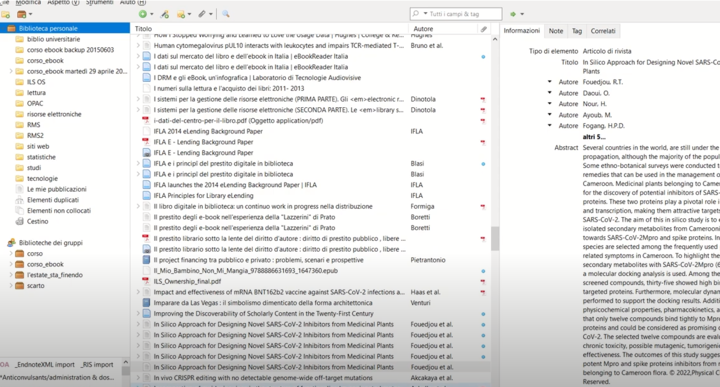The width and height of the screenshot is (720, 387).
Task: Open dropdown arrow beside New Note icon
Action: [189, 14]
